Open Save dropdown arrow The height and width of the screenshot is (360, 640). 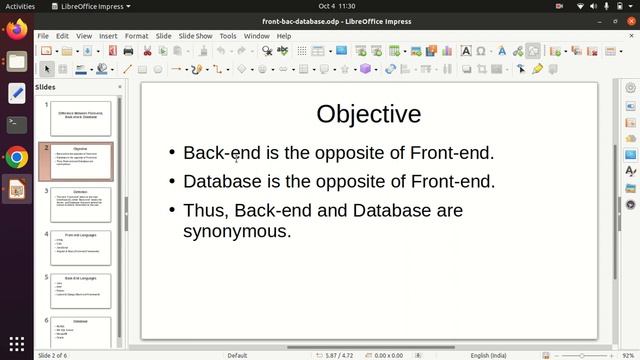[98, 51]
